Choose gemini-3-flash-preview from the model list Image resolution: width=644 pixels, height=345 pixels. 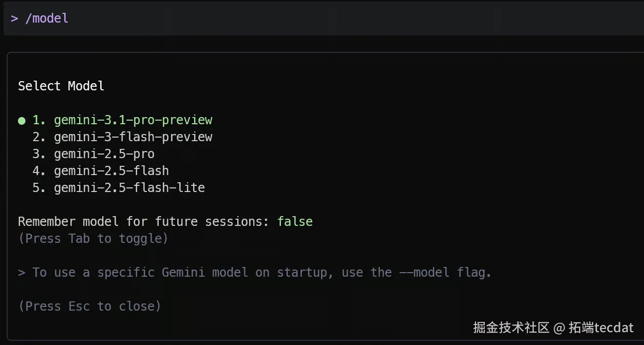(x=133, y=137)
